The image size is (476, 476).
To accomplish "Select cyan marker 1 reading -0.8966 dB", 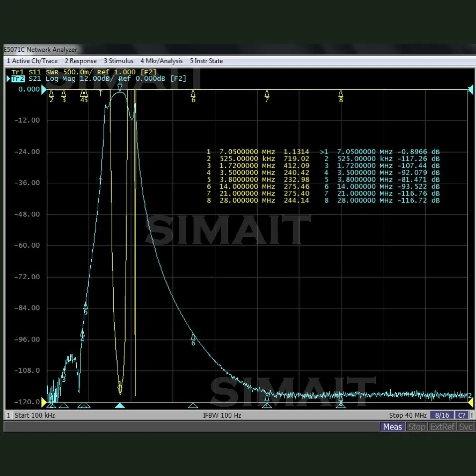I will [418, 152].
